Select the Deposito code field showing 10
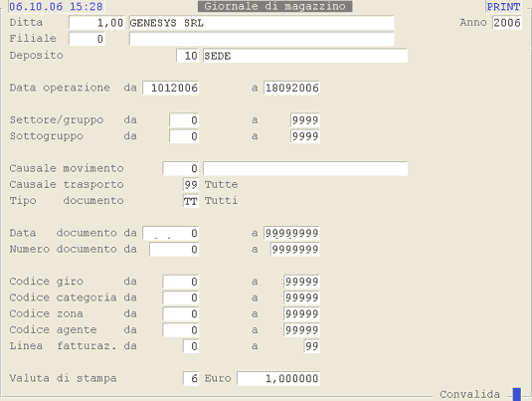The image size is (532, 401). click(x=188, y=56)
